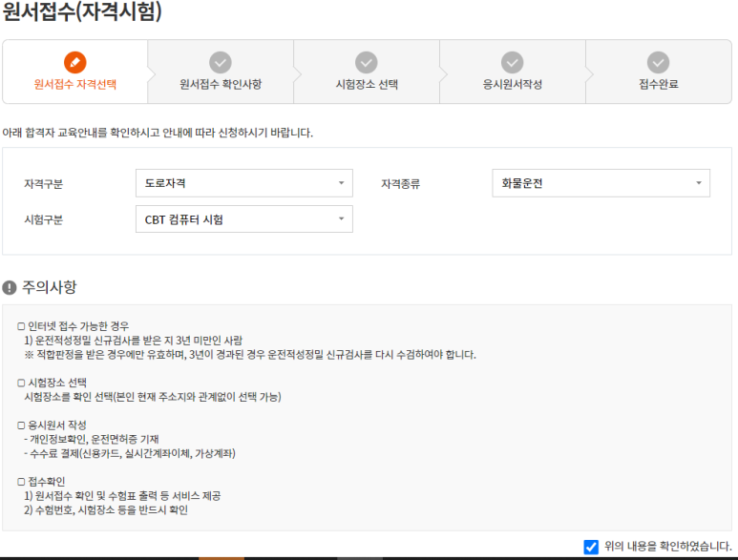Click the 자격종류 field label
738x560 pixels.
click(x=401, y=184)
